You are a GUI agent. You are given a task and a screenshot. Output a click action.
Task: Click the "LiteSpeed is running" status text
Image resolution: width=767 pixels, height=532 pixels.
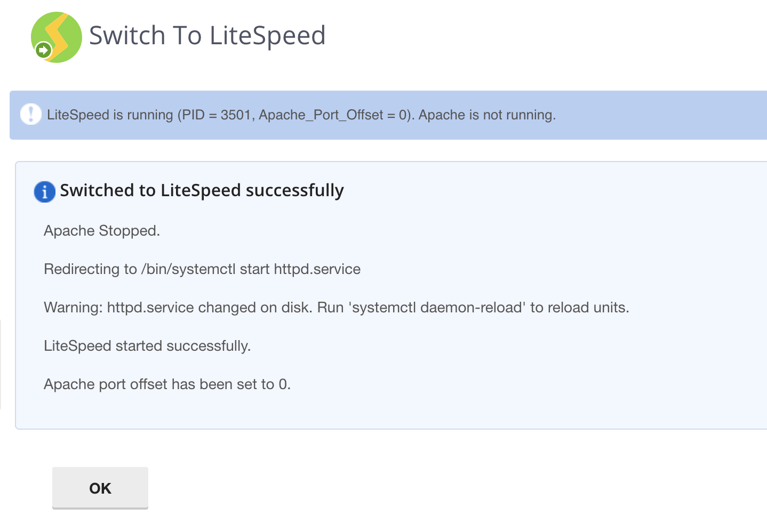click(110, 115)
